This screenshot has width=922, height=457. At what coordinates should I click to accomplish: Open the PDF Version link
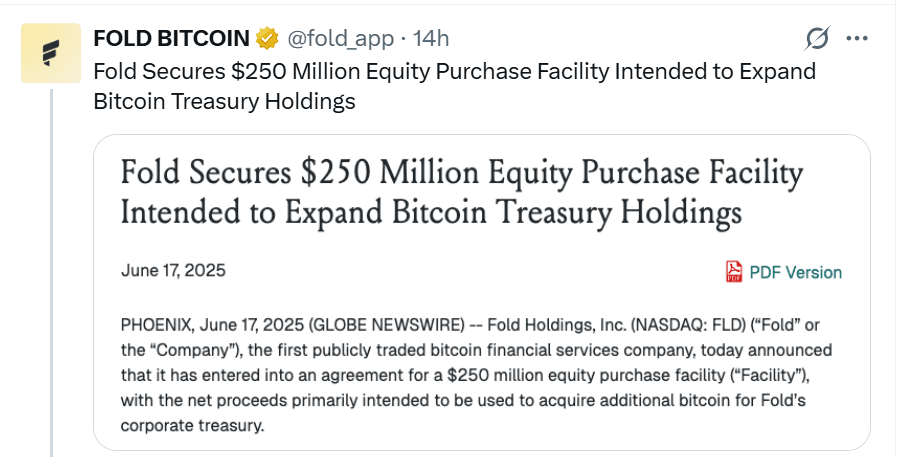coord(795,272)
